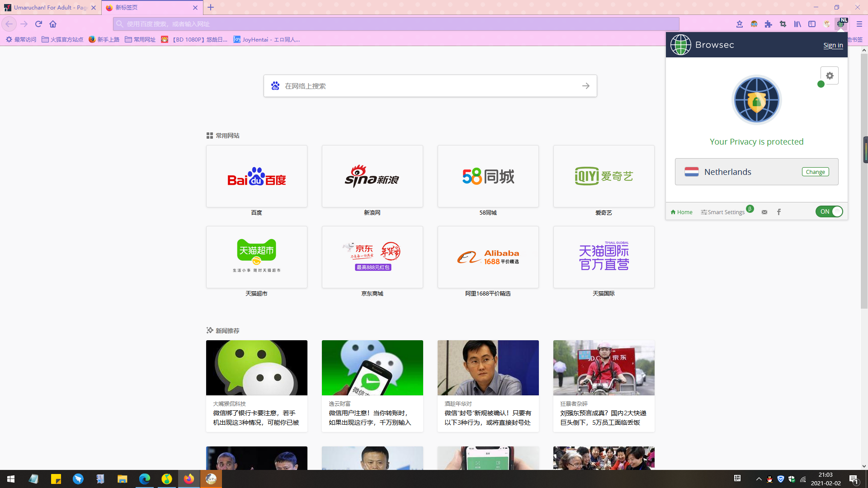
Task: Show hidden system tray icons
Action: coord(759,479)
